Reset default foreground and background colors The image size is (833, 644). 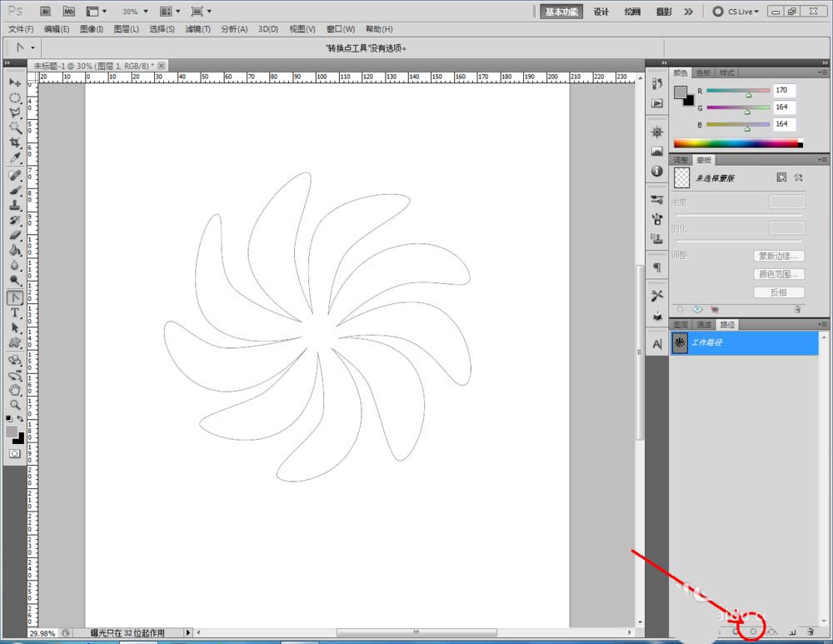(x=9, y=418)
